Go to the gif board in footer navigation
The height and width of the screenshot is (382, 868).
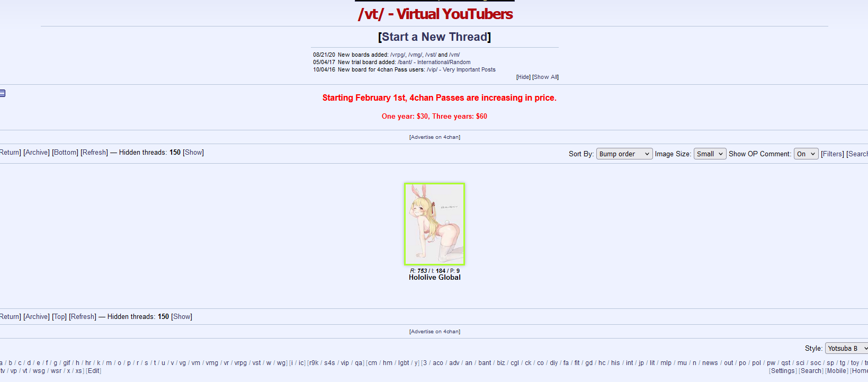pos(67,363)
